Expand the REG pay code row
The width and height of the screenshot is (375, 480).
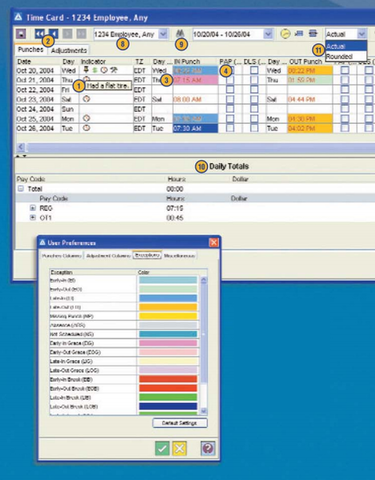tap(33, 208)
